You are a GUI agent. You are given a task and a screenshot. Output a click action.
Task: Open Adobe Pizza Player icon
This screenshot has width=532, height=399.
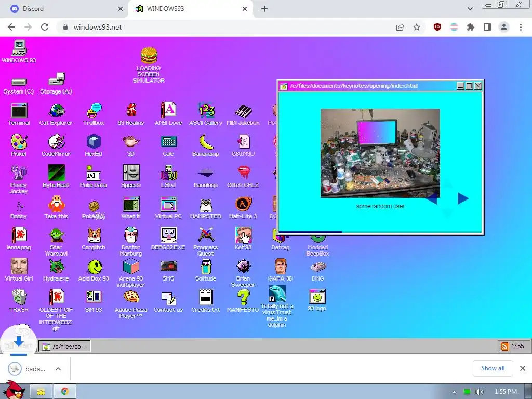(131, 297)
